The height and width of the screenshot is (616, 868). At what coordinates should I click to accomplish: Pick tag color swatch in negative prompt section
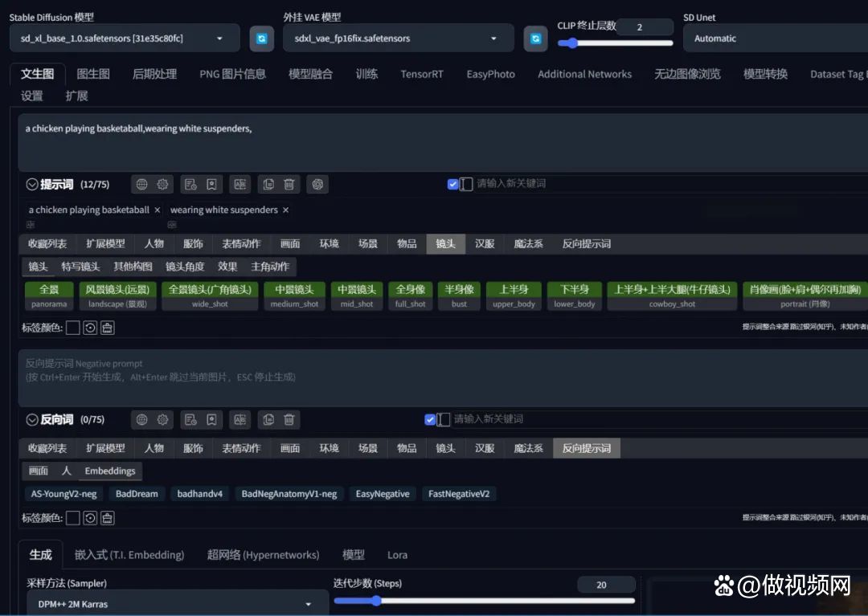[x=72, y=518]
